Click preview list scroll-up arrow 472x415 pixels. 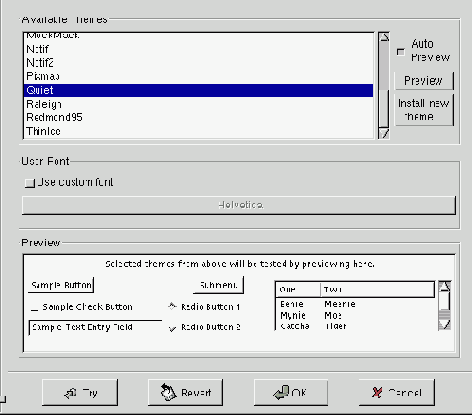click(445, 286)
